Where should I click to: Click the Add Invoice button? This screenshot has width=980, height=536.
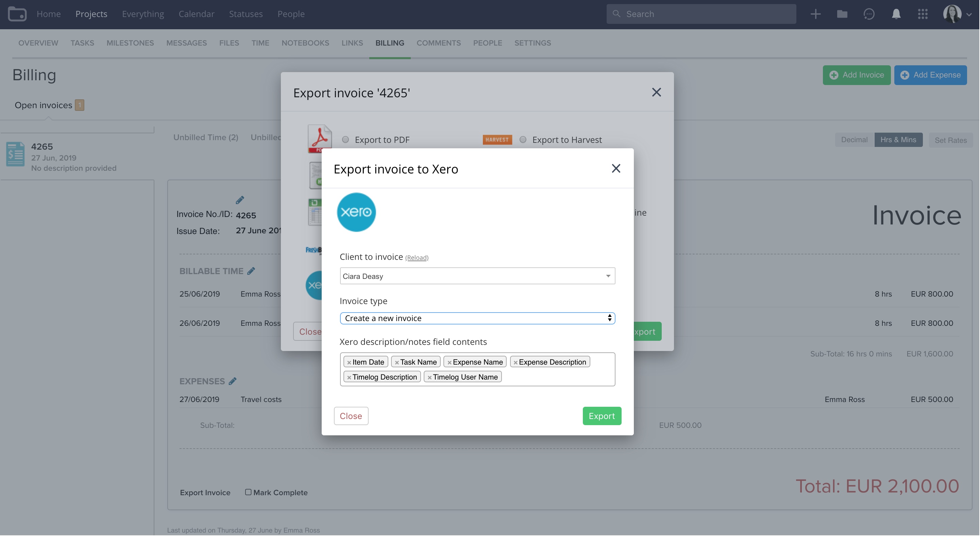point(856,75)
